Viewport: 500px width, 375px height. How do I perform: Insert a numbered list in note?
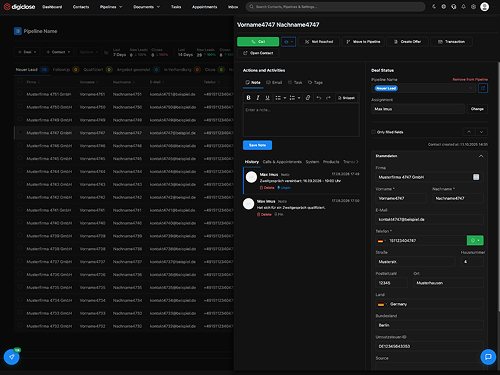pyautogui.click(x=292, y=98)
